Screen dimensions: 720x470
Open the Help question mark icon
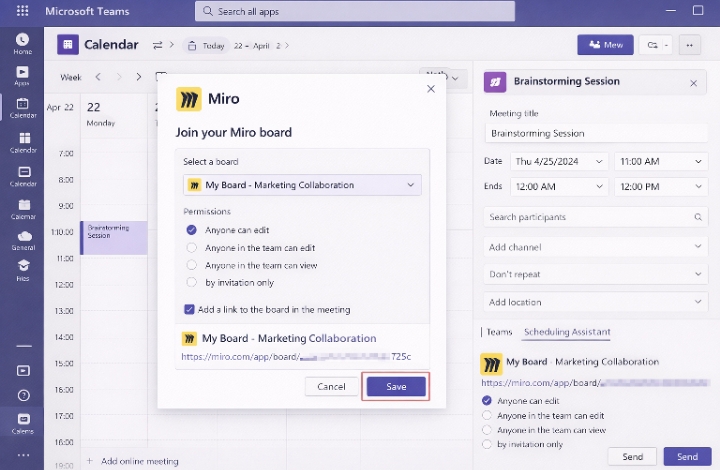22,395
